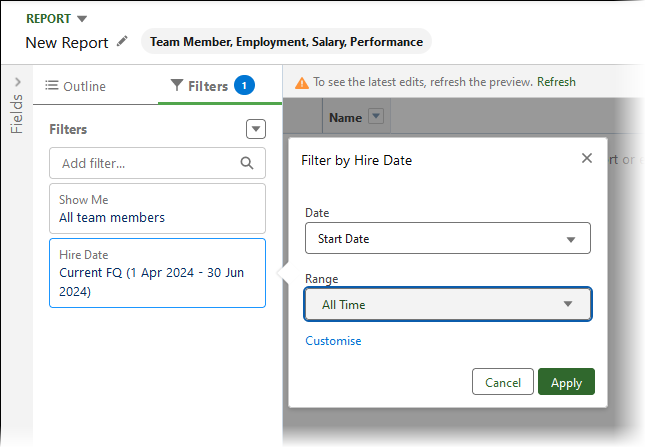Expand the Fields panel chevron

click(x=17, y=81)
